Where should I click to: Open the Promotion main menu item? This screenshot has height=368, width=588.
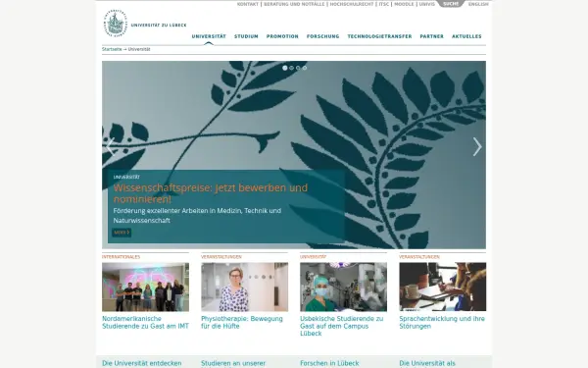coord(282,36)
